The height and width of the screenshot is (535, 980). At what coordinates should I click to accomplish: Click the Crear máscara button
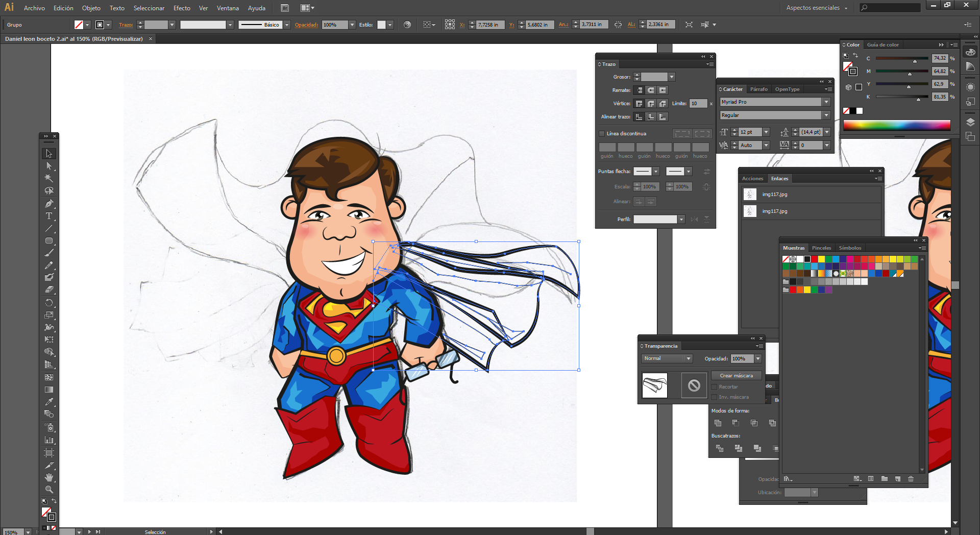point(736,376)
